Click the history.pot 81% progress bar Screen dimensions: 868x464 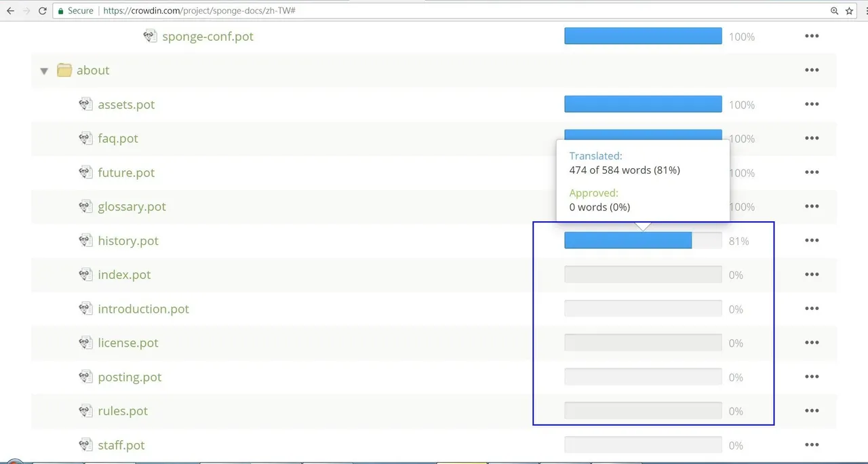point(643,240)
